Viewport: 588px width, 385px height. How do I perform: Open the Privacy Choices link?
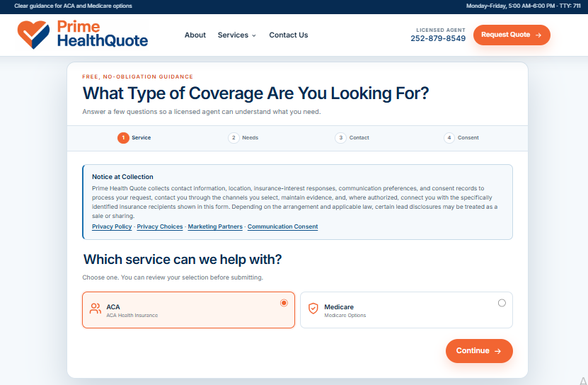coord(160,226)
